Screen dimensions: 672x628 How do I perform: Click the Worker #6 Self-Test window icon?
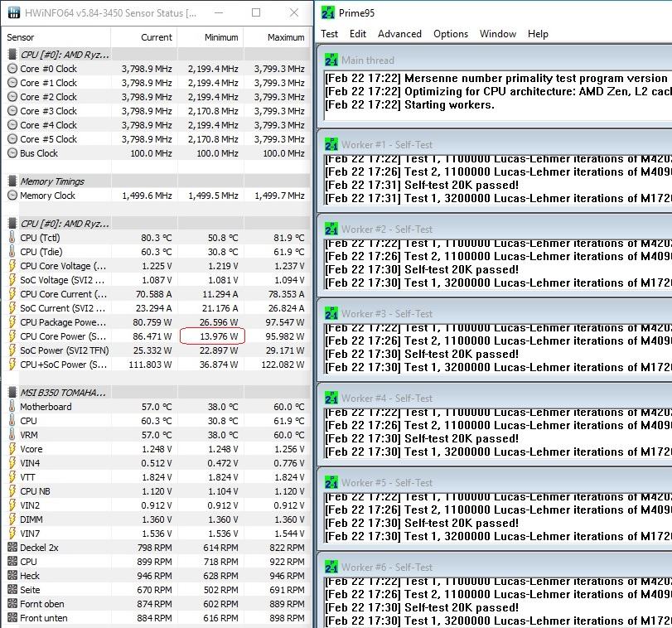point(331,567)
